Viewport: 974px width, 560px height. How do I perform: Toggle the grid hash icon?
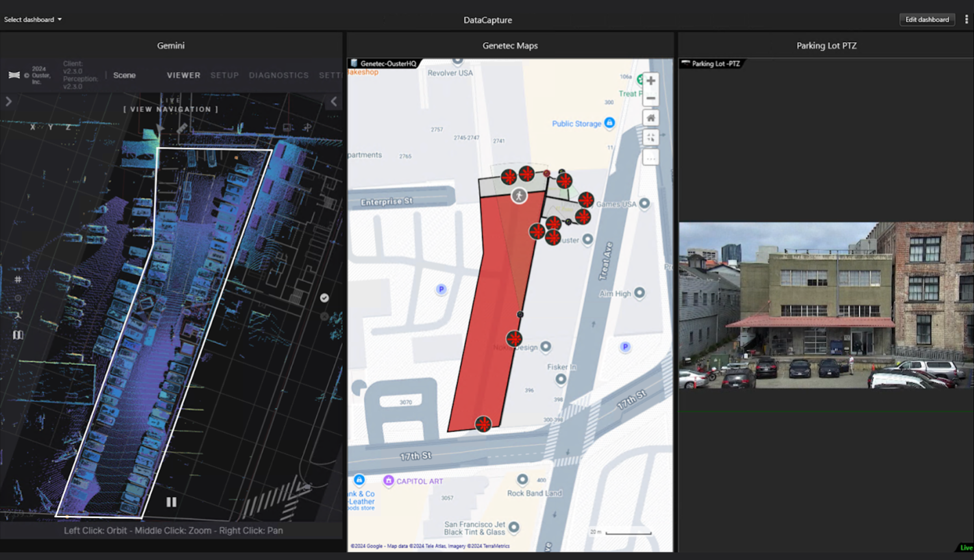click(18, 280)
